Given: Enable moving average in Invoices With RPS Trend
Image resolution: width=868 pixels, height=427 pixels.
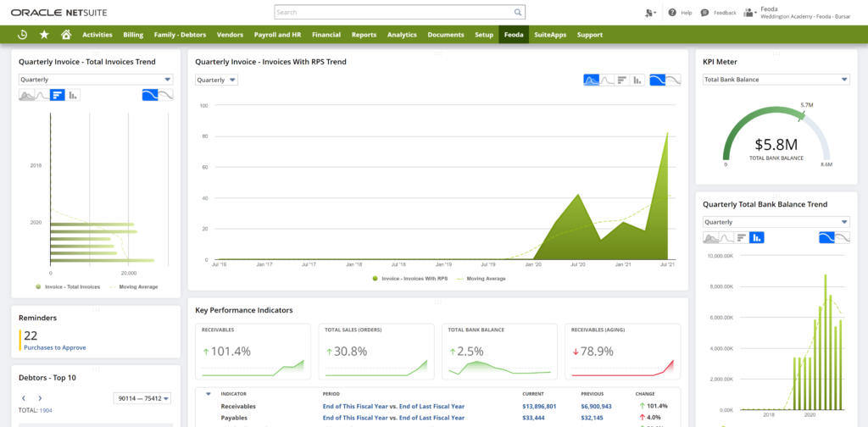Looking at the screenshot, I should pyautogui.click(x=658, y=80).
